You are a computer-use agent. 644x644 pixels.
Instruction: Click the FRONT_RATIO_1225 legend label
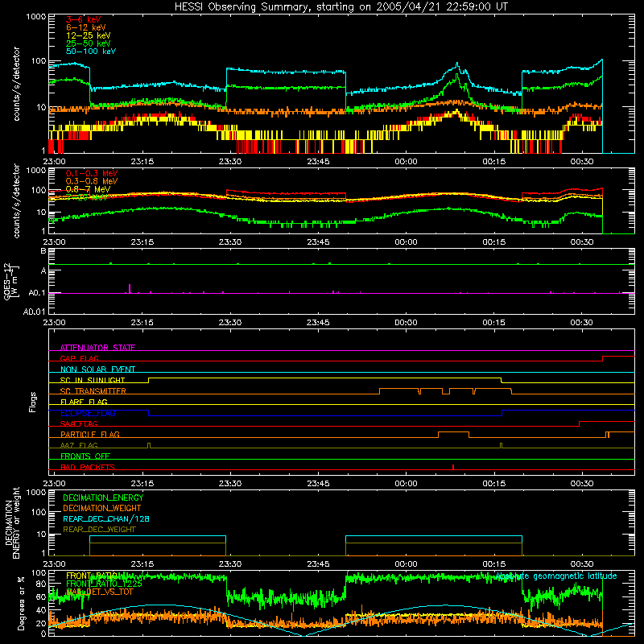click(x=104, y=584)
